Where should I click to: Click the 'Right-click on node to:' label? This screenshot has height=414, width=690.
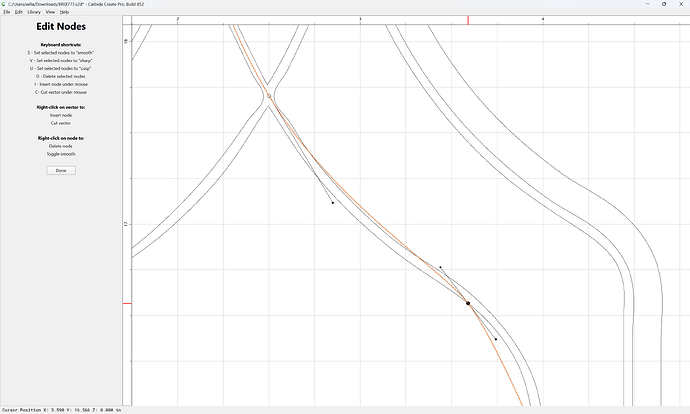(x=61, y=138)
